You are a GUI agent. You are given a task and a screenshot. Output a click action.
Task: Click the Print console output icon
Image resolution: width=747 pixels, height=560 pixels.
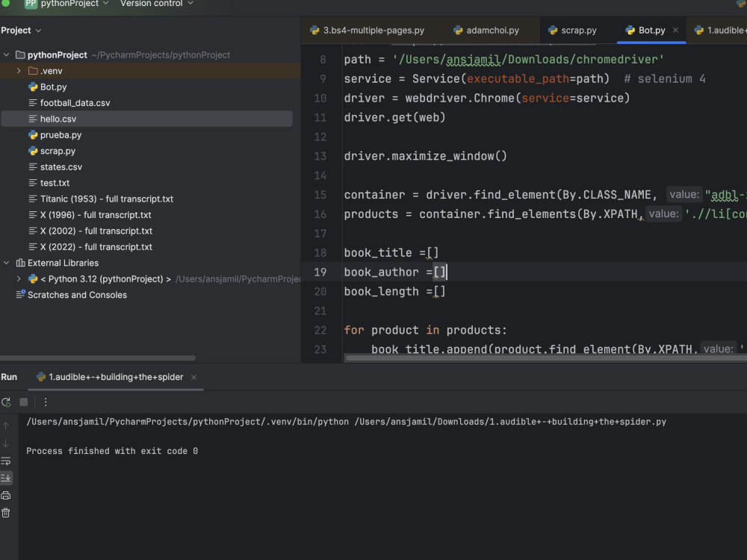(6, 495)
